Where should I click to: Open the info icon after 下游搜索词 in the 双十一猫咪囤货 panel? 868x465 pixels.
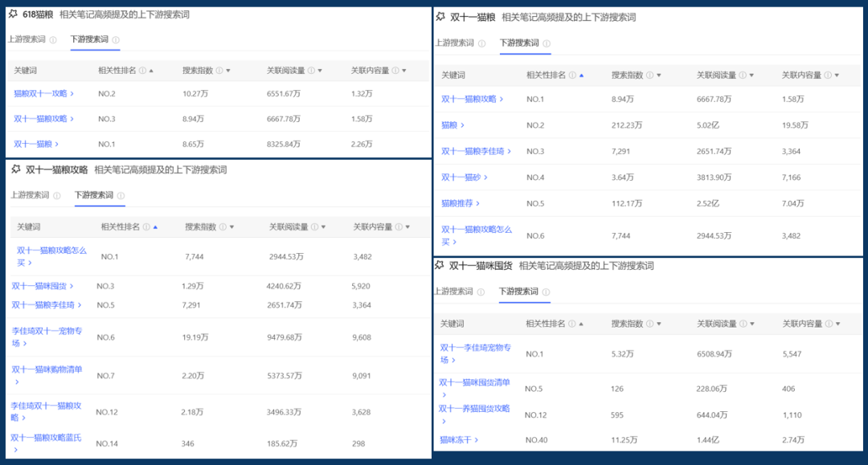(x=546, y=292)
